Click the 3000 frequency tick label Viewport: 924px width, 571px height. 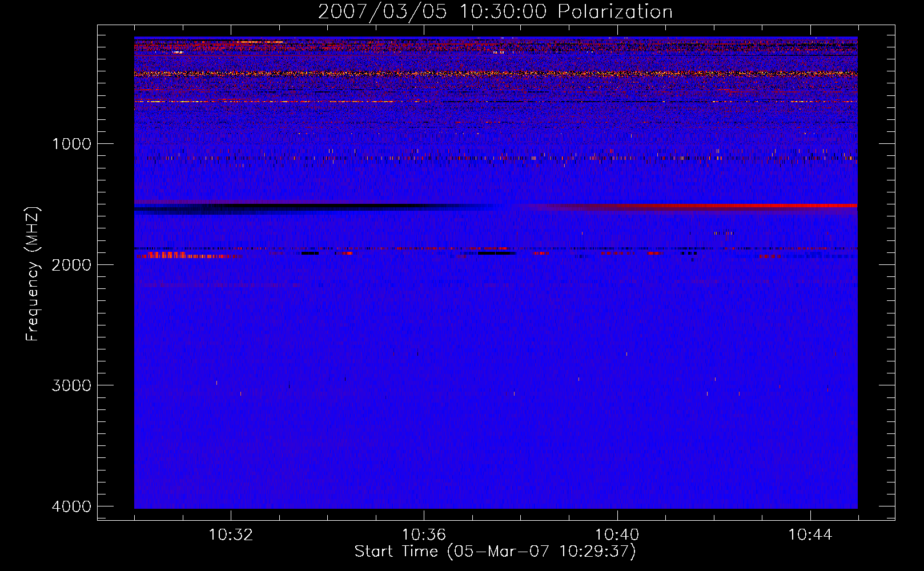[x=71, y=385]
